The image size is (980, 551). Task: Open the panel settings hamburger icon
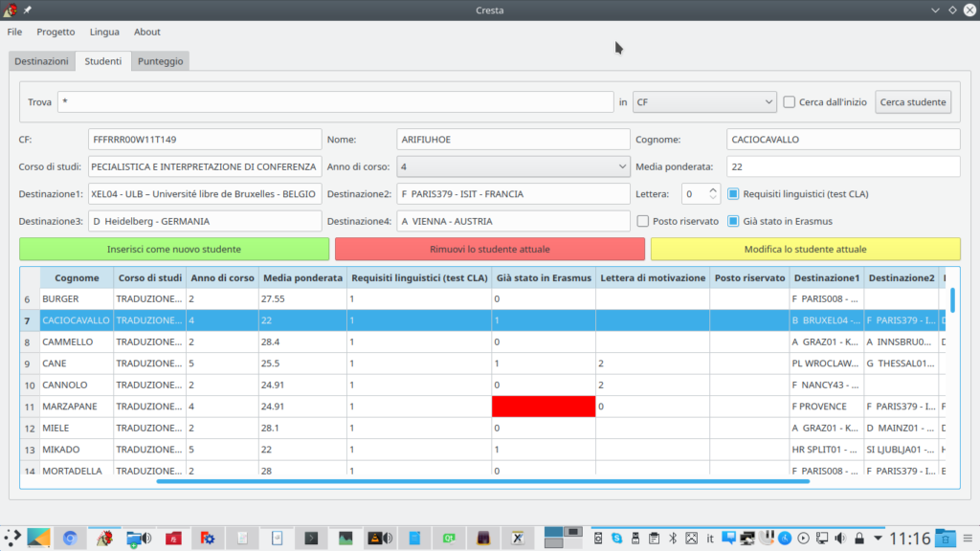click(x=969, y=539)
